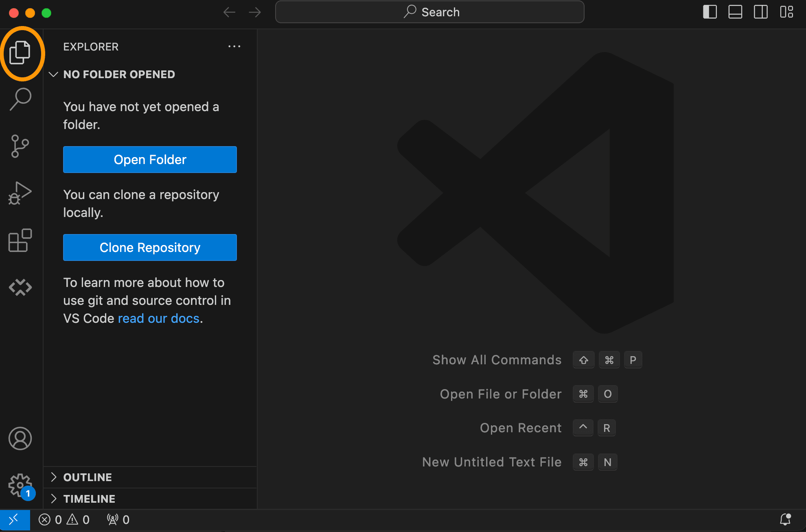Open the Accounts menu icon

point(20,438)
